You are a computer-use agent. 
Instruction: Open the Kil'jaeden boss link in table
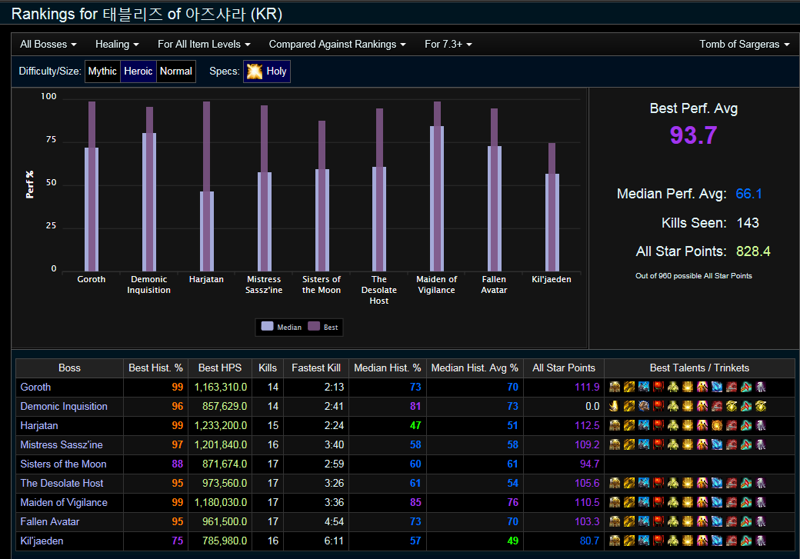[42, 541]
